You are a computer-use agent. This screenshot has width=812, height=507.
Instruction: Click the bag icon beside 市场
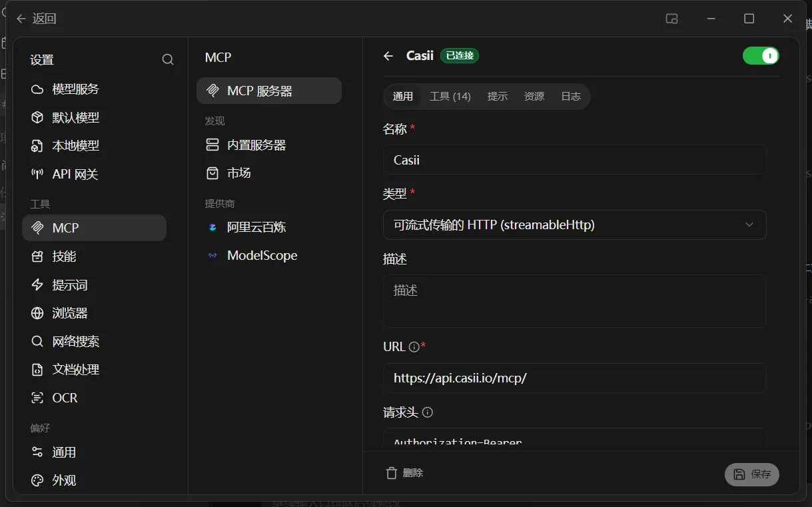point(212,173)
